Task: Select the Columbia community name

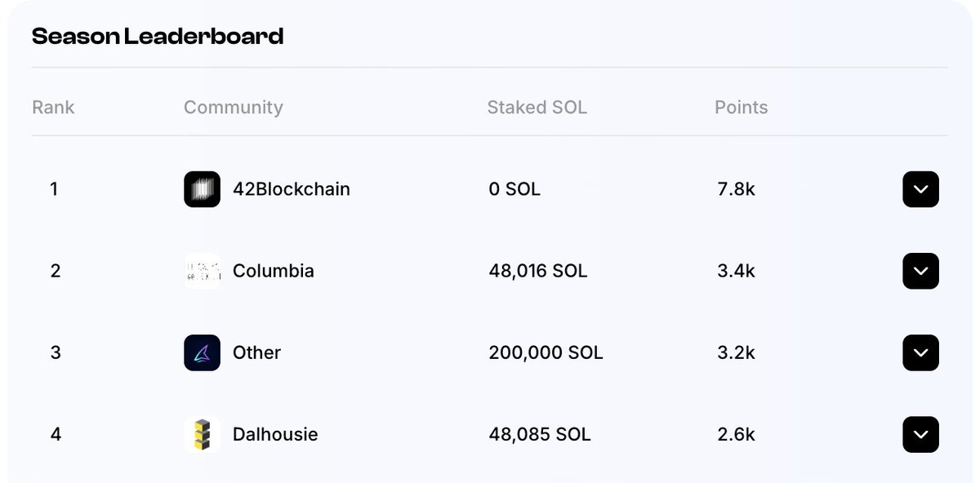Action: pyautogui.click(x=273, y=271)
